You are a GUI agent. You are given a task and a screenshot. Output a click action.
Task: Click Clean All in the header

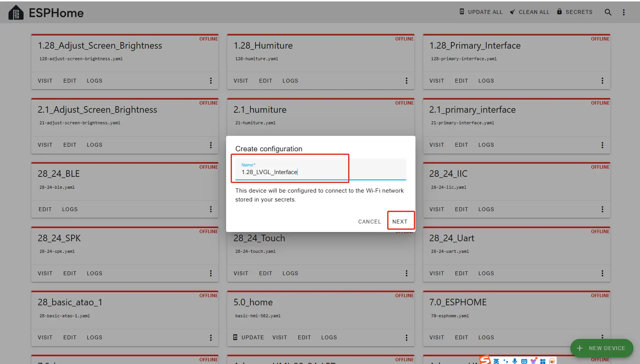pos(529,12)
